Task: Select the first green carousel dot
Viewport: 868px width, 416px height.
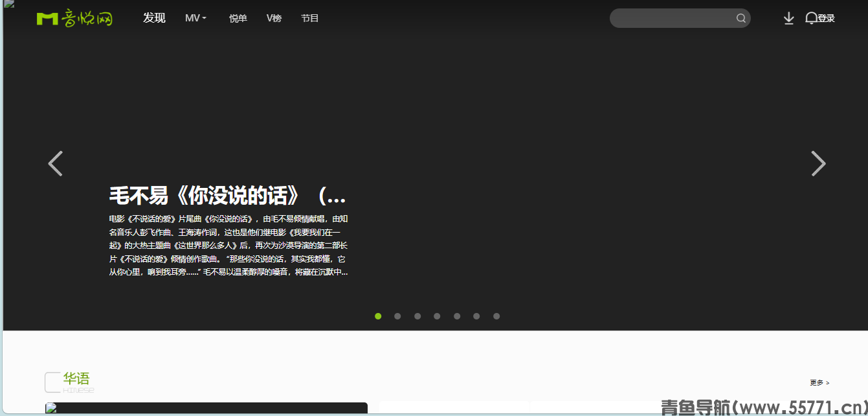Action: click(378, 316)
